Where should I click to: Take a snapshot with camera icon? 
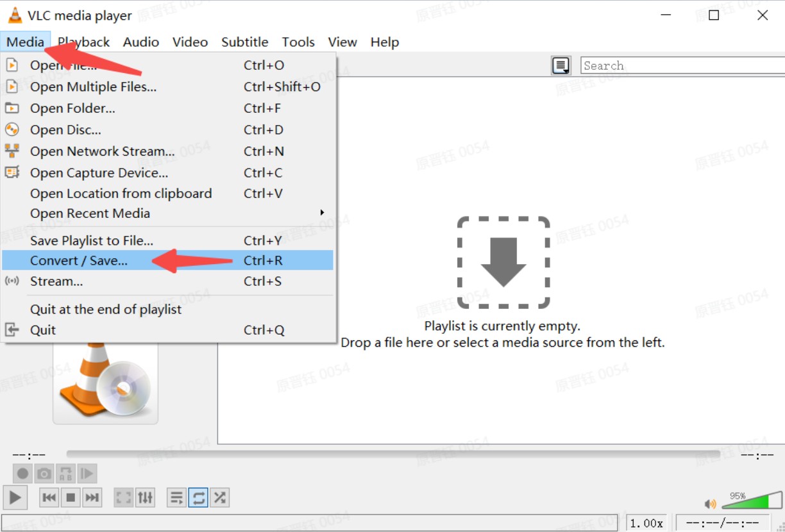tap(44, 474)
